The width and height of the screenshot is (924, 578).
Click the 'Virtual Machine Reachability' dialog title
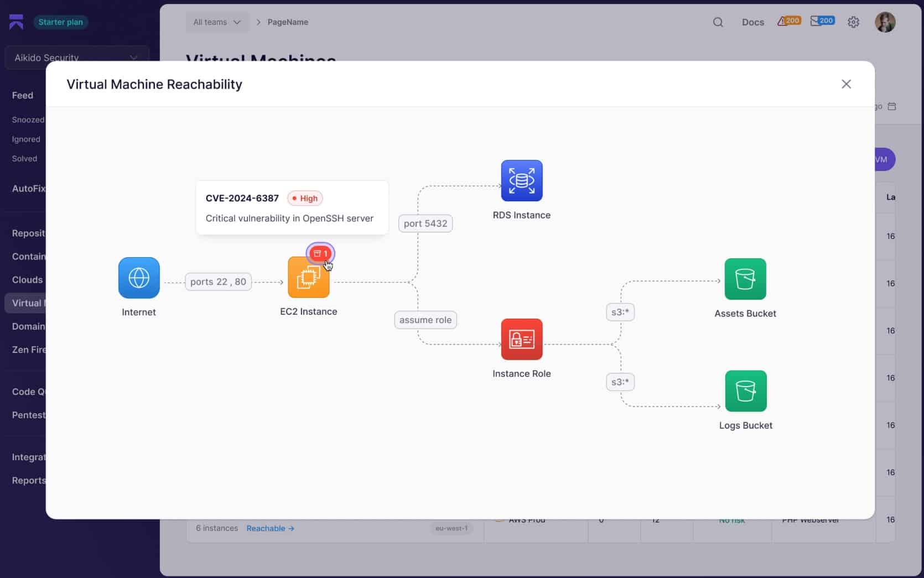pyautogui.click(x=154, y=84)
